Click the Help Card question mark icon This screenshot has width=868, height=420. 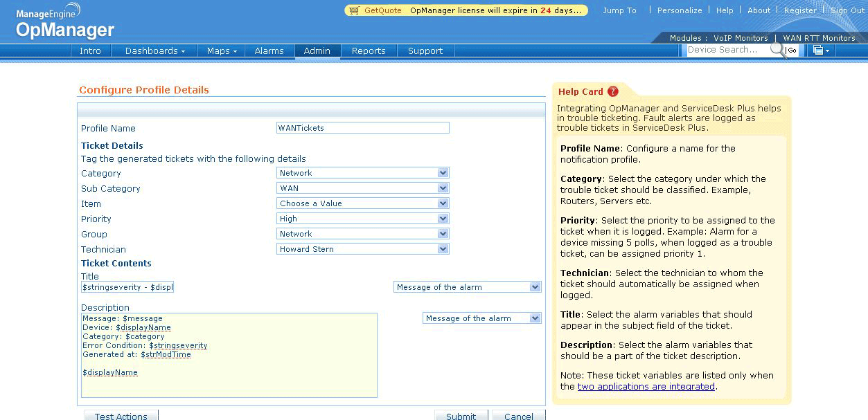pos(612,91)
